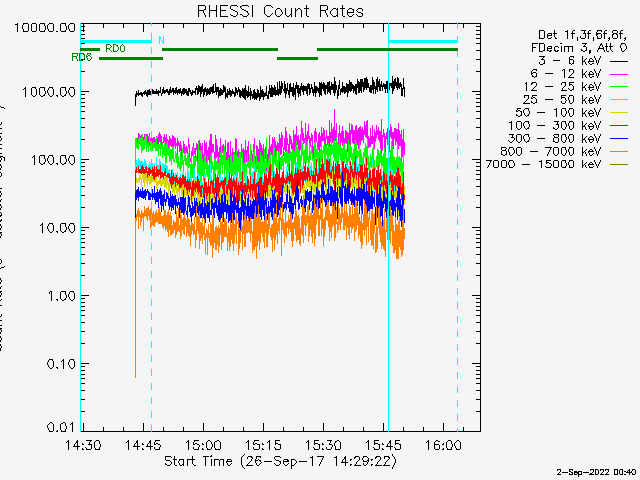Screen dimensions: 640x480
Task: Click the green RD6 interval label
Action: 82,58
